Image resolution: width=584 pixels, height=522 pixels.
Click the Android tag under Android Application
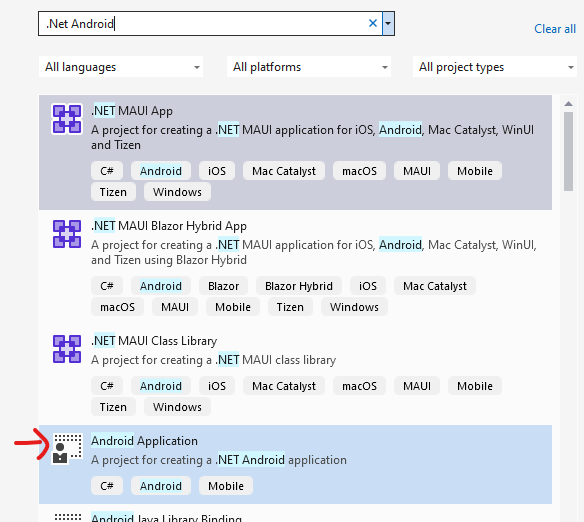click(161, 486)
